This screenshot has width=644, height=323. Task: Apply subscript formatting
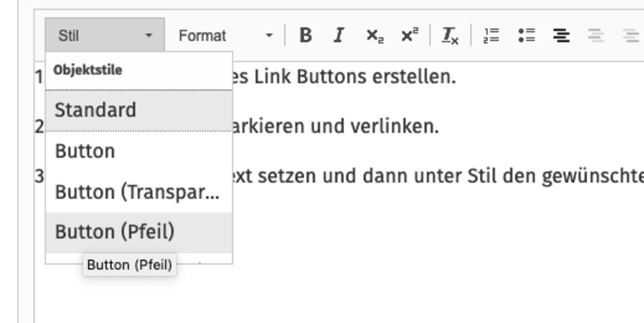375,36
